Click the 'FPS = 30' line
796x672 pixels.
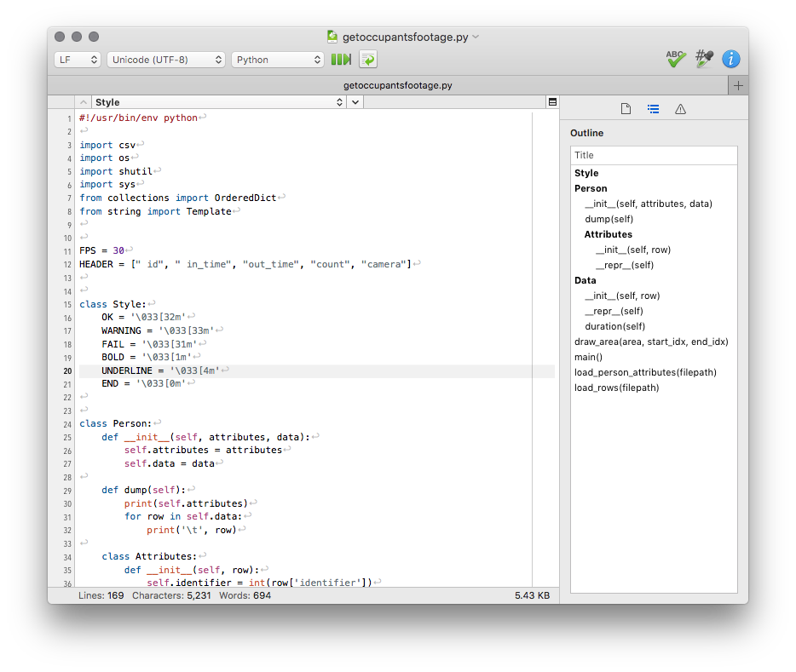tap(101, 250)
